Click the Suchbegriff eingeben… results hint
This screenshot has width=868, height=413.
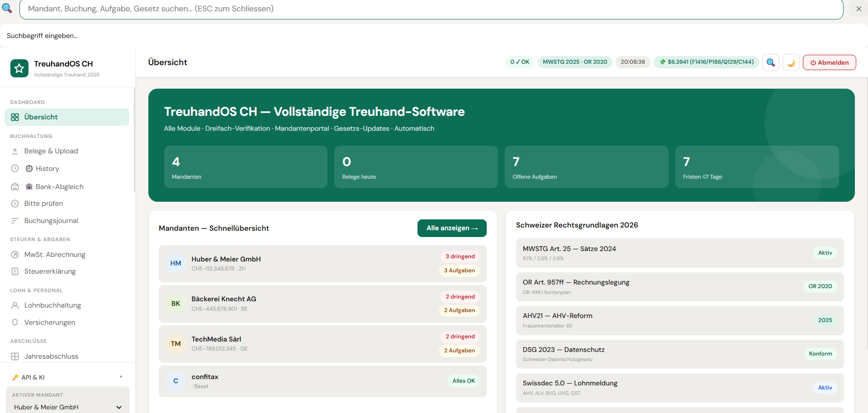click(x=42, y=36)
